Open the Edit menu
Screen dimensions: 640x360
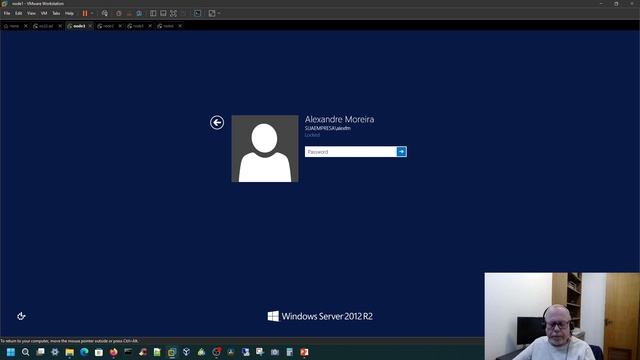[x=19, y=13]
